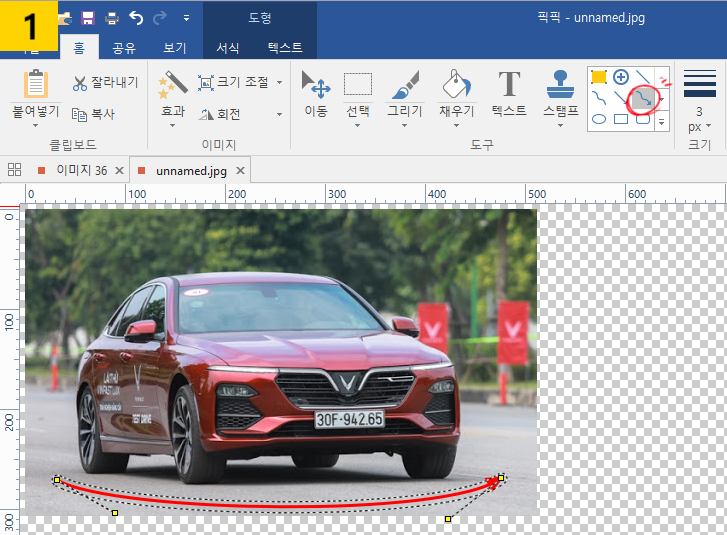Image resolution: width=727 pixels, height=535 pixels.
Task: Select the 채우기 paint bucket tool
Action: 457,84
